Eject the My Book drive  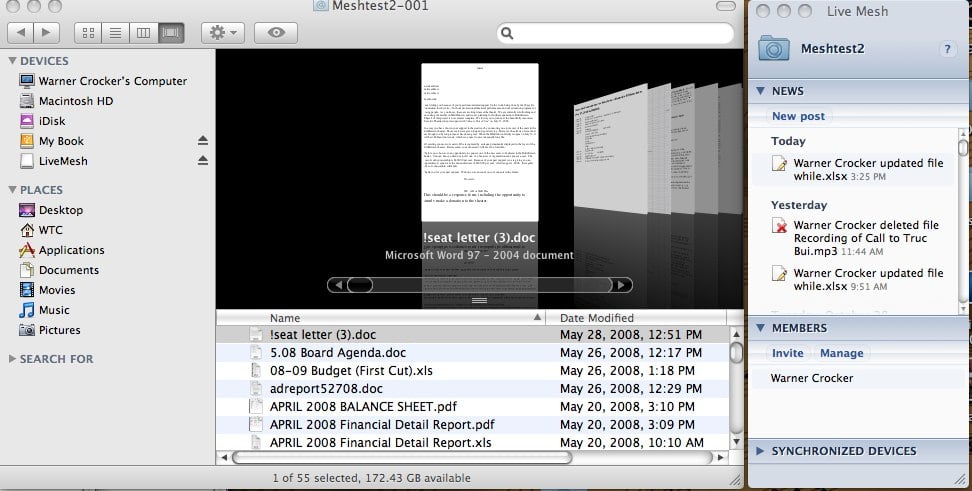click(x=203, y=141)
